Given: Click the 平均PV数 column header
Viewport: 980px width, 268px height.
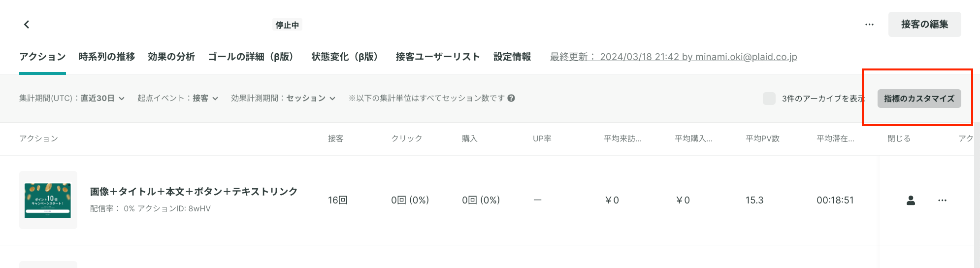Looking at the screenshot, I should [762, 138].
